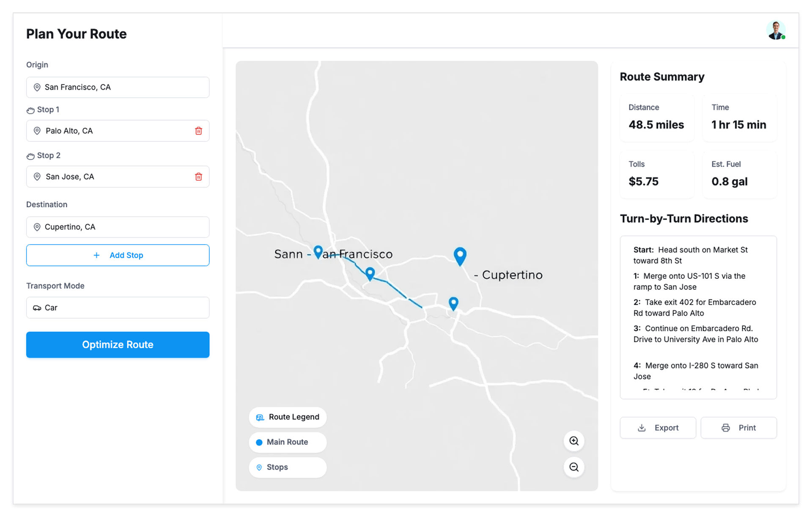Click the Add Stop button
812x528 pixels.
(x=118, y=255)
